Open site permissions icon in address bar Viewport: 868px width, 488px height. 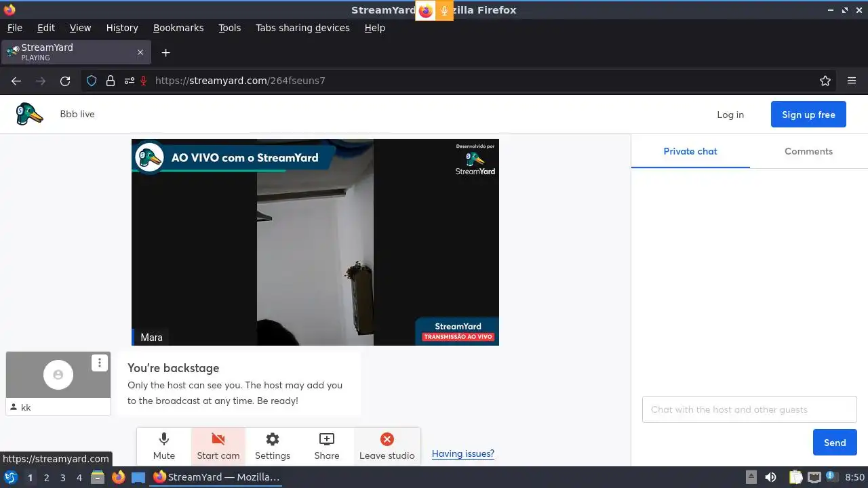(129, 81)
